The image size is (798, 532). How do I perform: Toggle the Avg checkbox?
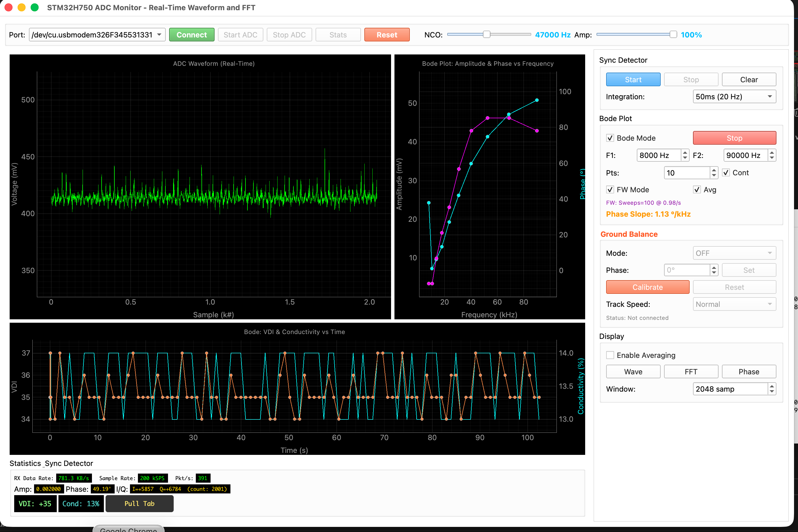[697, 190]
